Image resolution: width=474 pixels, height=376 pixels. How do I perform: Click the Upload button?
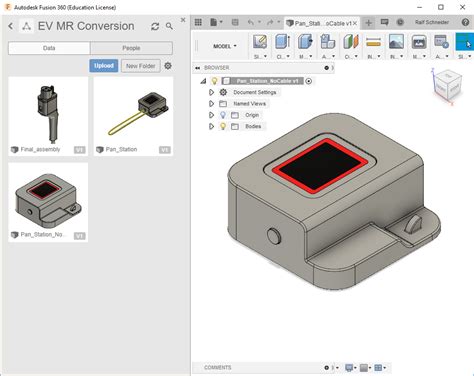click(x=104, y=66)
